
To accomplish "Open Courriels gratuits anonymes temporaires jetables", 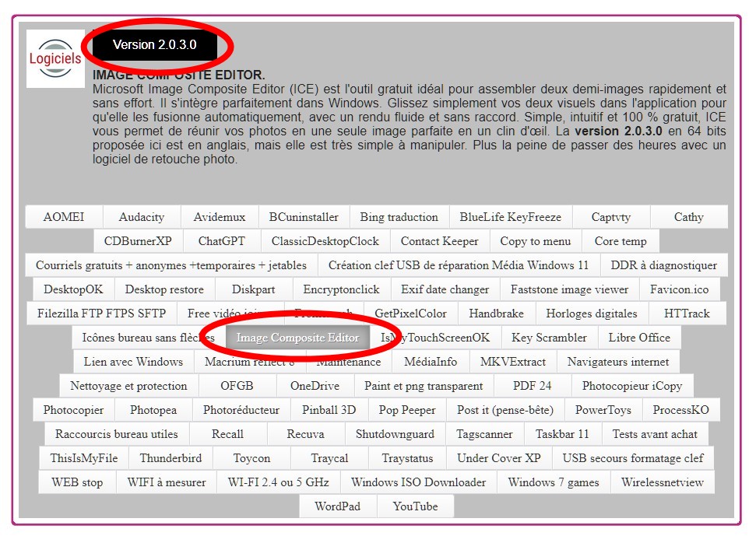I will pos(171,265).
